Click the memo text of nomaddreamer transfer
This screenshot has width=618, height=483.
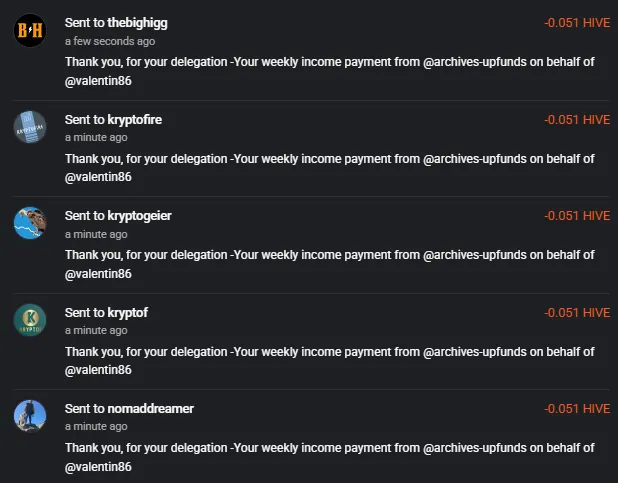[329, 457]
